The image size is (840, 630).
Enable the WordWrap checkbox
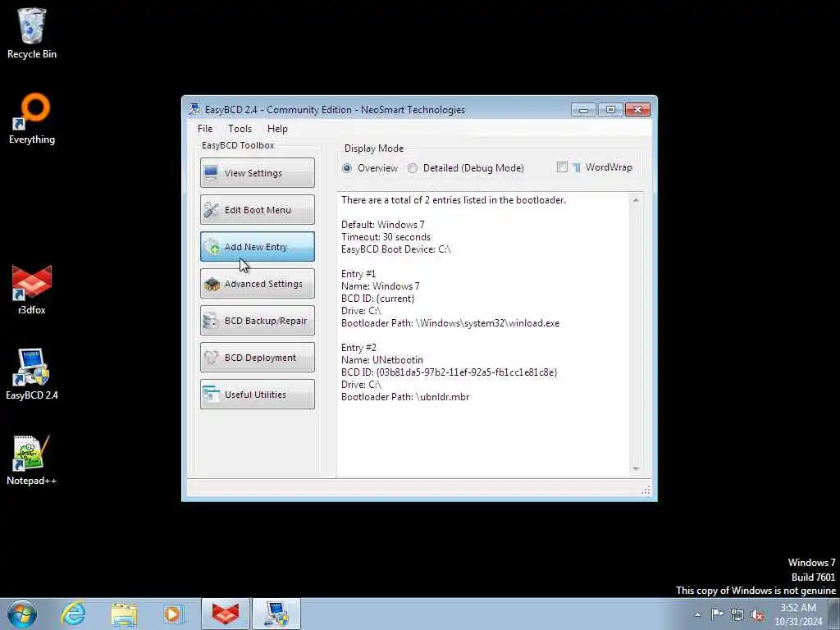point(562,167)
